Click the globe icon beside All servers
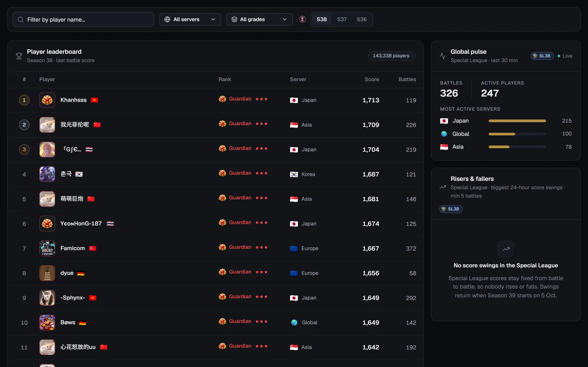 pyautogui.click(x=167, y=19)
